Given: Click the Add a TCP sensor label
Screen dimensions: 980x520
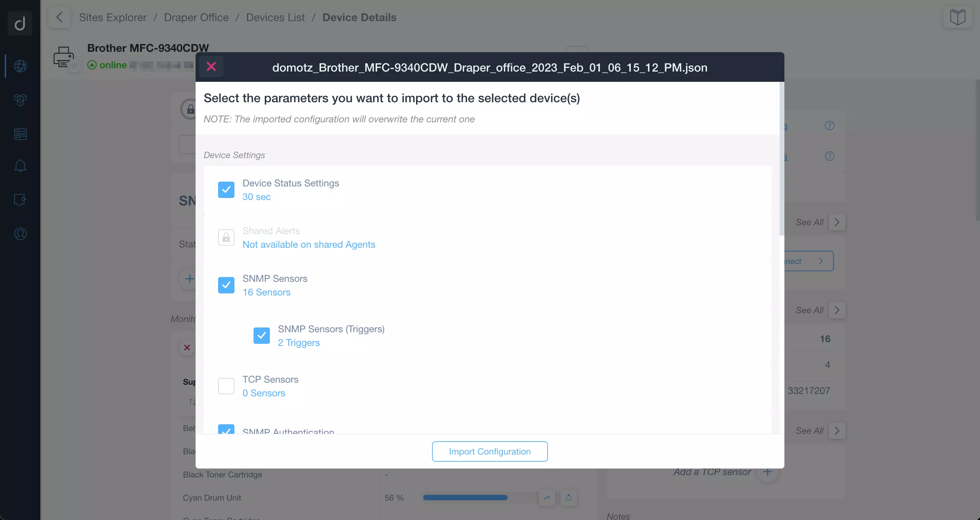Looking at the screenshot, I should pos(712,472).
